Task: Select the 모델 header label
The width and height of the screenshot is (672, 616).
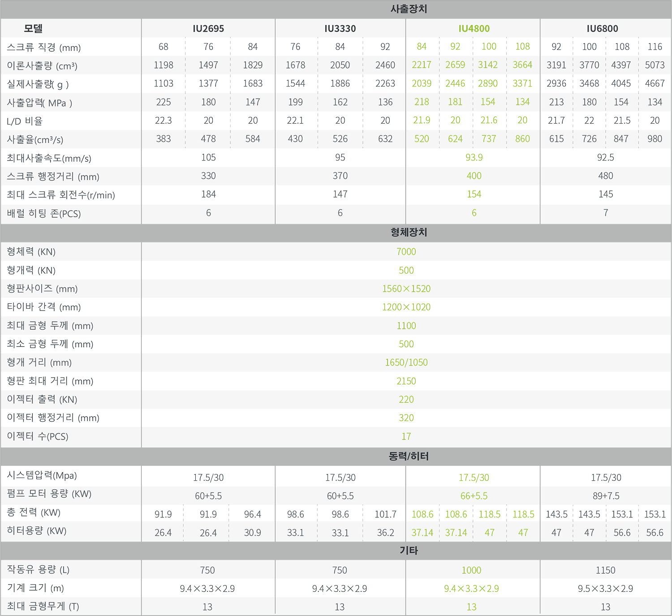Action: [33, 29]
